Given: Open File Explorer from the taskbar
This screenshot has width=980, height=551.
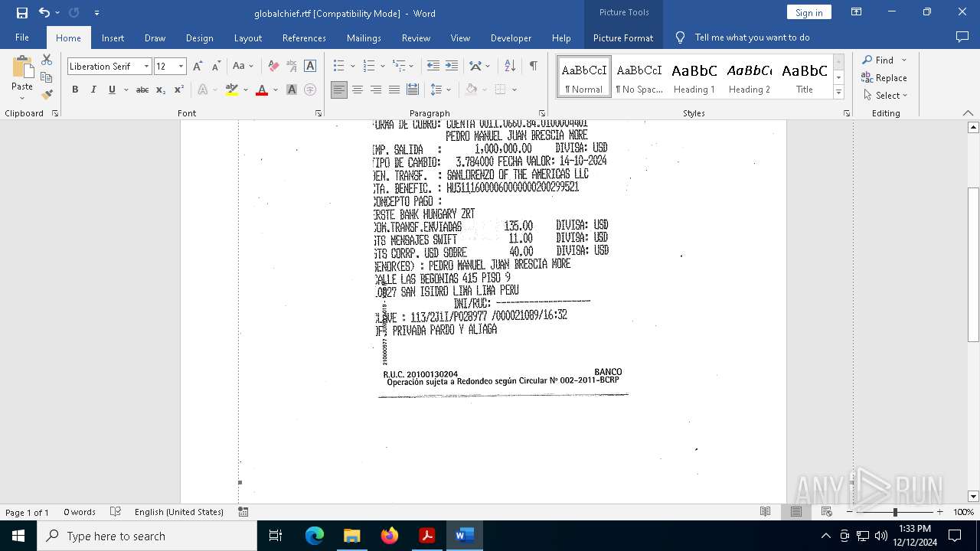Looking at the screenshot, I should tap(352, 536).
